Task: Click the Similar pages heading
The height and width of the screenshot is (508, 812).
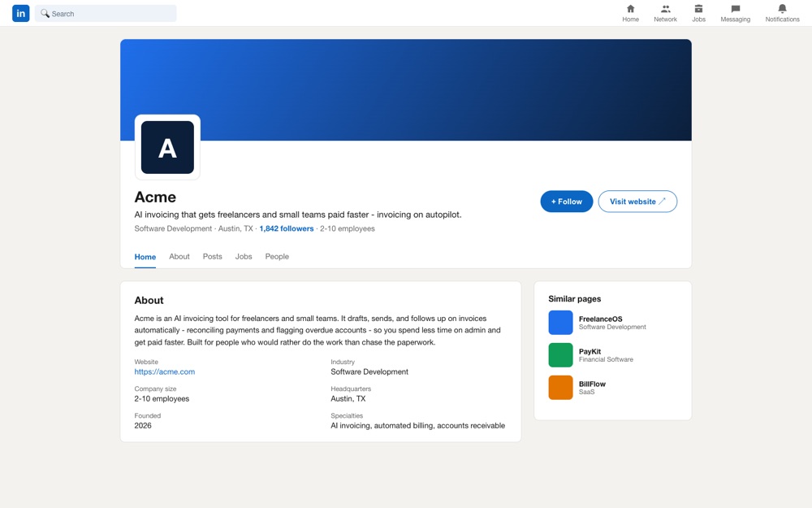Action: [574, 298]
